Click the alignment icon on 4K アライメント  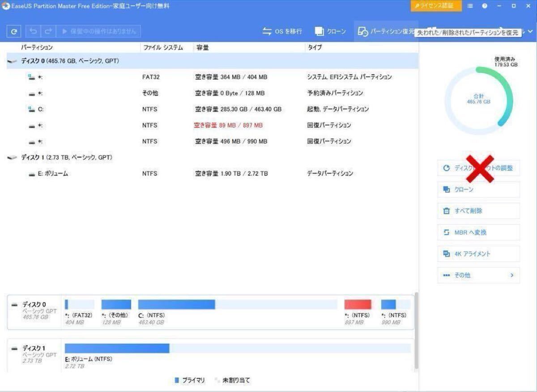click(x=446, y=254)
